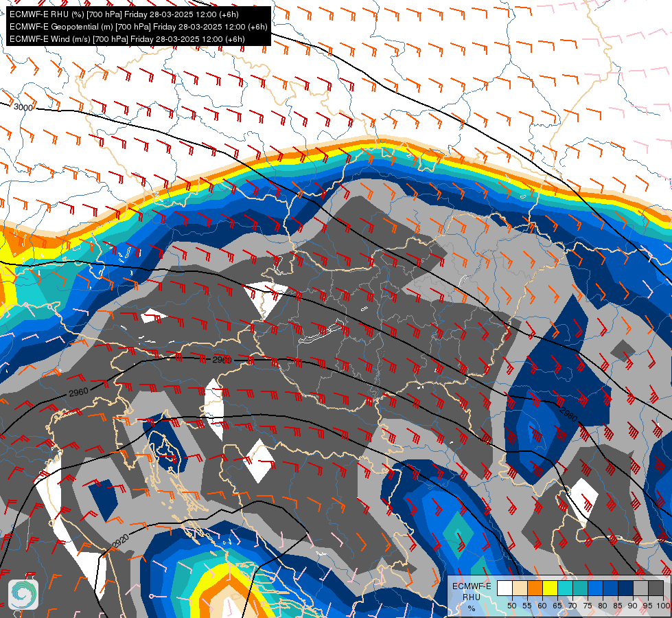Click the legend label '90'
The image size is (672, 618).
point(633,606)
